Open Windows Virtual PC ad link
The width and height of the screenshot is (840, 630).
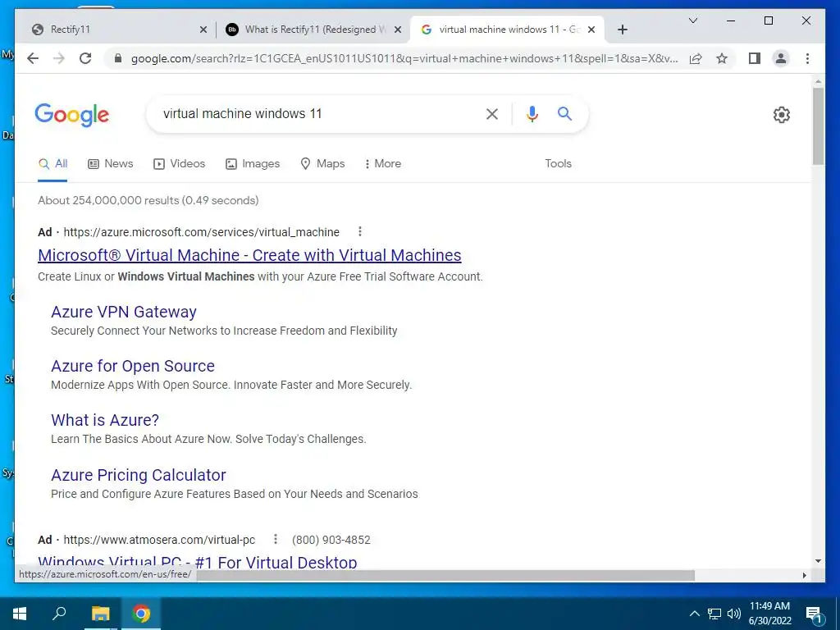click(198, 562)
